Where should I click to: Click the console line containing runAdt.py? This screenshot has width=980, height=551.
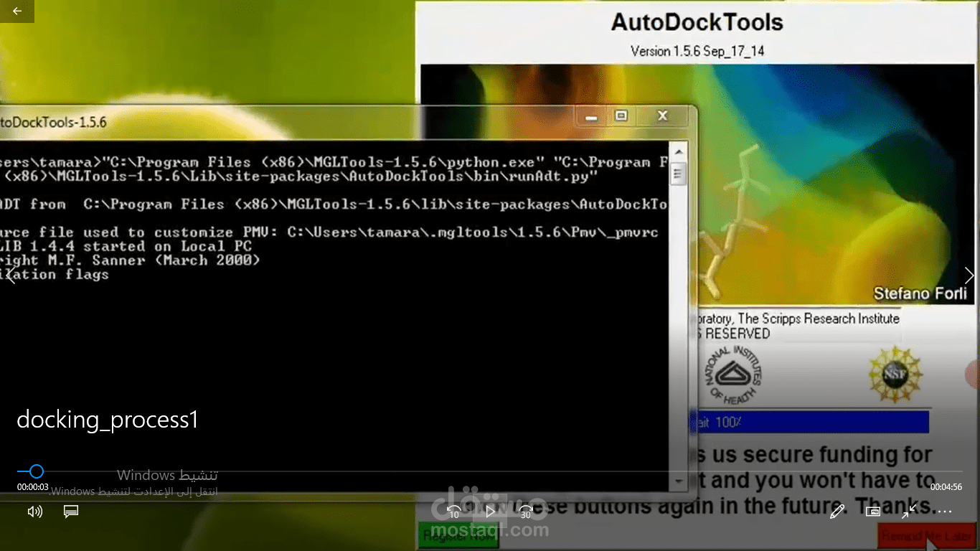pos(299,176)
